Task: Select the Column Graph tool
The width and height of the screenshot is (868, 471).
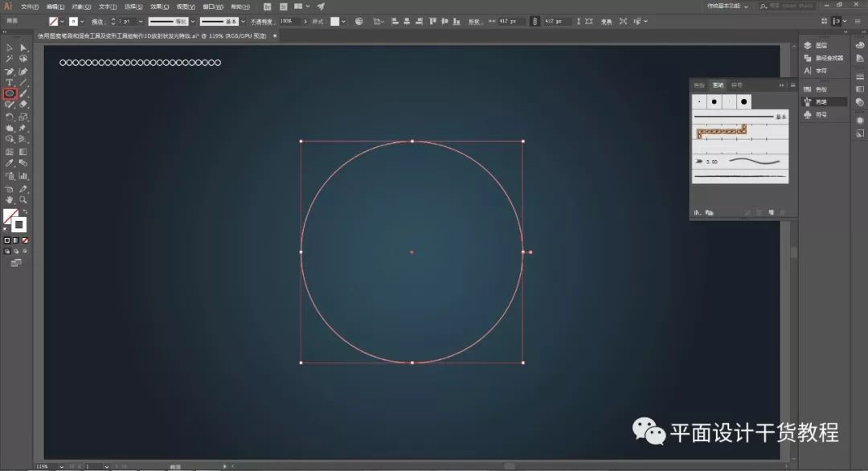Action: click(23, 176)
